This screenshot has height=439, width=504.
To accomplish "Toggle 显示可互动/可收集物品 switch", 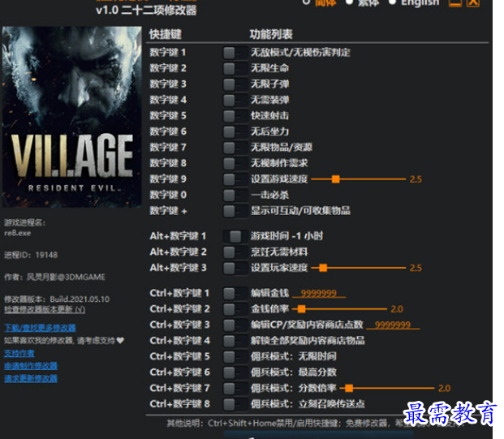I will click(235, 211).
